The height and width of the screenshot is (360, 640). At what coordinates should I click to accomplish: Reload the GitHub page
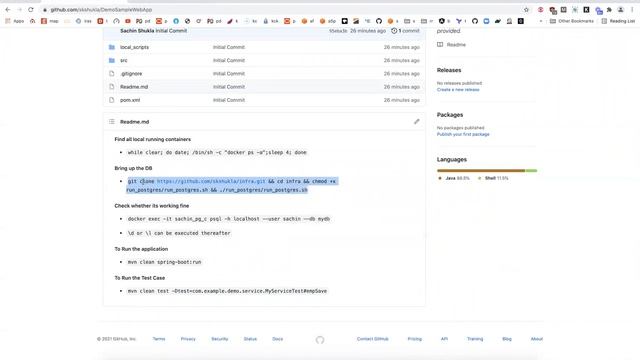click(x=31, y=9)
